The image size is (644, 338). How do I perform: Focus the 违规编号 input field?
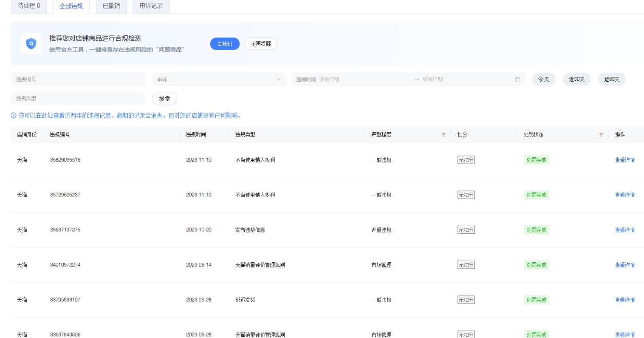coord(78,80)
